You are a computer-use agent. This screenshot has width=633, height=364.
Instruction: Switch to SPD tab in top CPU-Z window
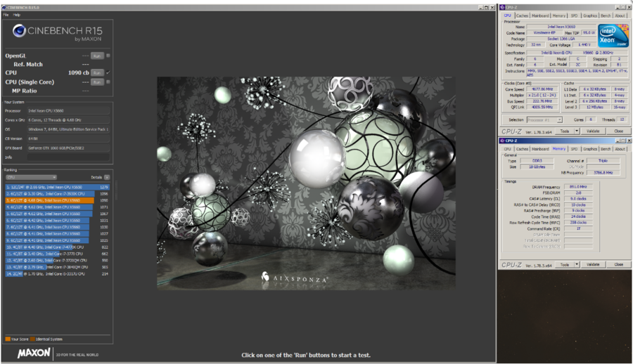(574, 15)
